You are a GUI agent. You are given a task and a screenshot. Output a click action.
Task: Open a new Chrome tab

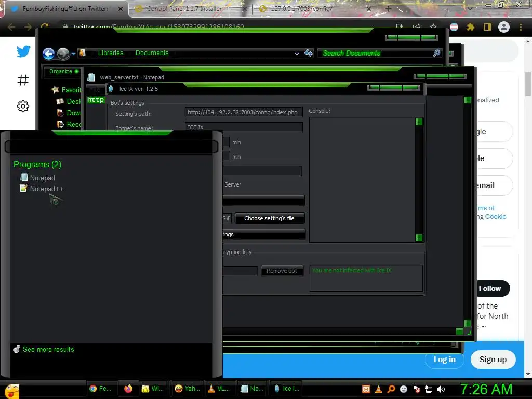tap(388, 9)
